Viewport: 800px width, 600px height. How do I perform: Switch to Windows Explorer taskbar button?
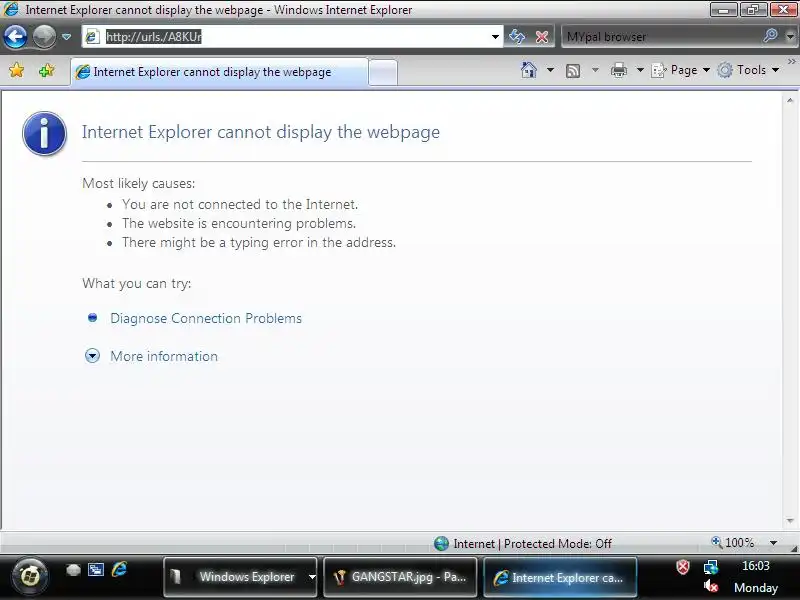[x=240, y=577]
